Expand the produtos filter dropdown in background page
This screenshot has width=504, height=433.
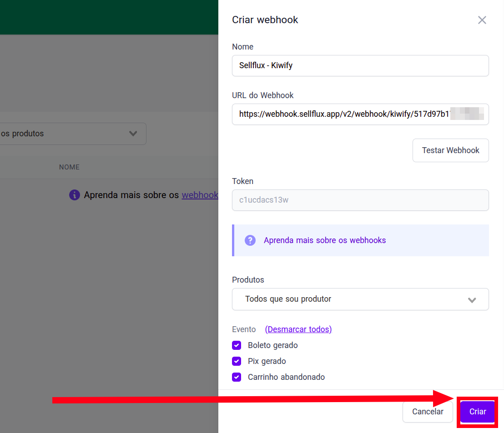pyautogui.click(x=73, y=134)
